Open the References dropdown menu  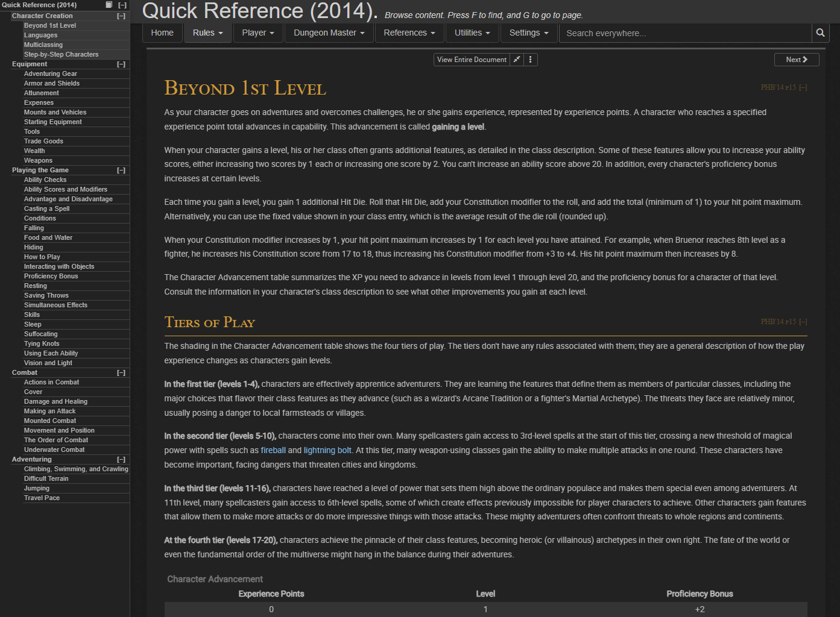[x=409, y=33]
